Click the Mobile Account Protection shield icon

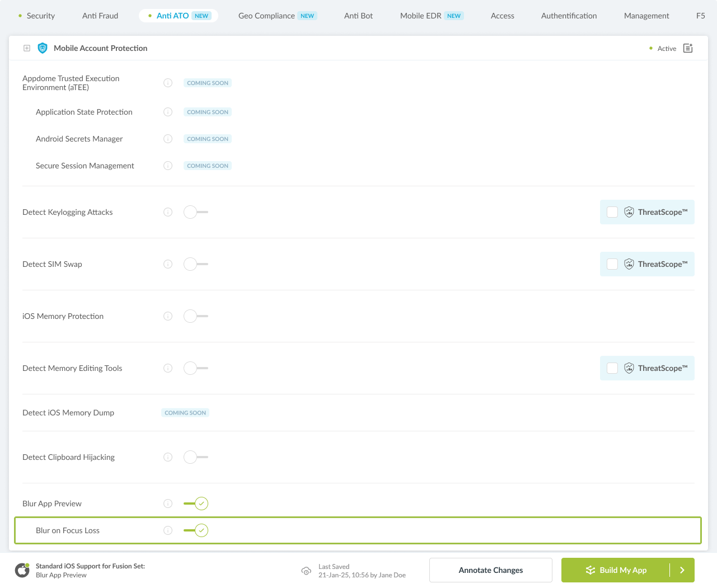[x=43, y=48]
